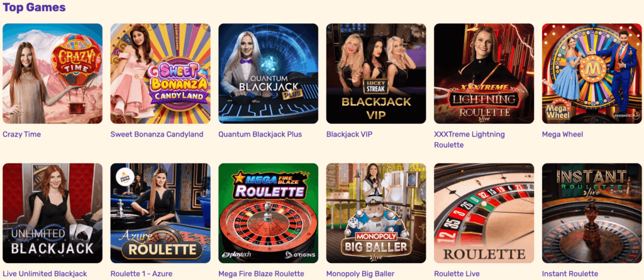Select the 'Top Games' section heading
The width and height of the screenshot is (644, 280).
pyautogui.click(x=34, y=7)
